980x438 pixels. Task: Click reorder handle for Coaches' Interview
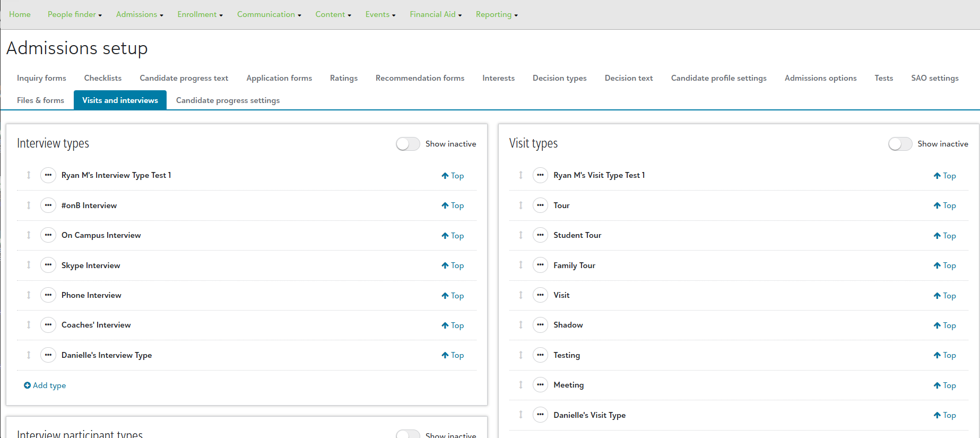(x=29, y=325)
